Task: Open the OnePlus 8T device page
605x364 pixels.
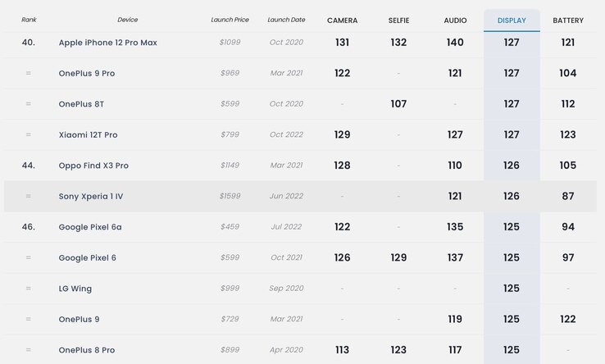Action: point(81,104)
